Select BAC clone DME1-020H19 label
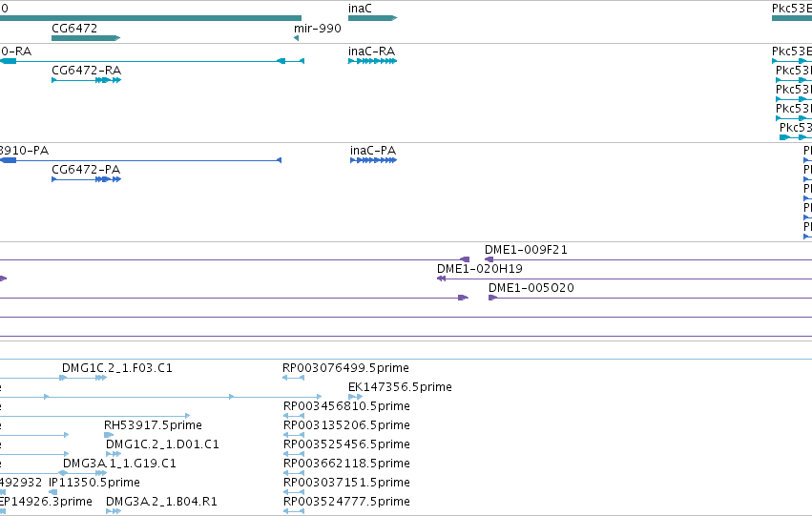Screen dimensions: 812x516 [x=480, y=269]
